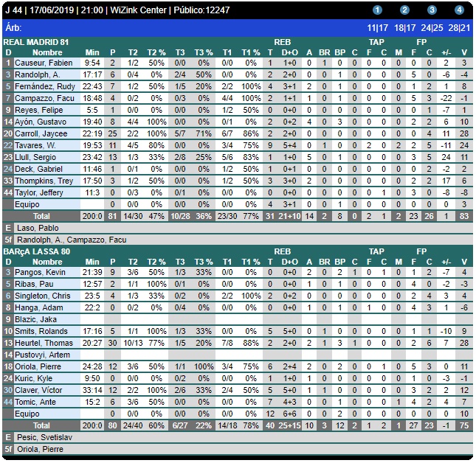The height and width of the screenshot is (463, 476).
Task: Click the 28|21 fourth quarter score
Action: point(459,27)
